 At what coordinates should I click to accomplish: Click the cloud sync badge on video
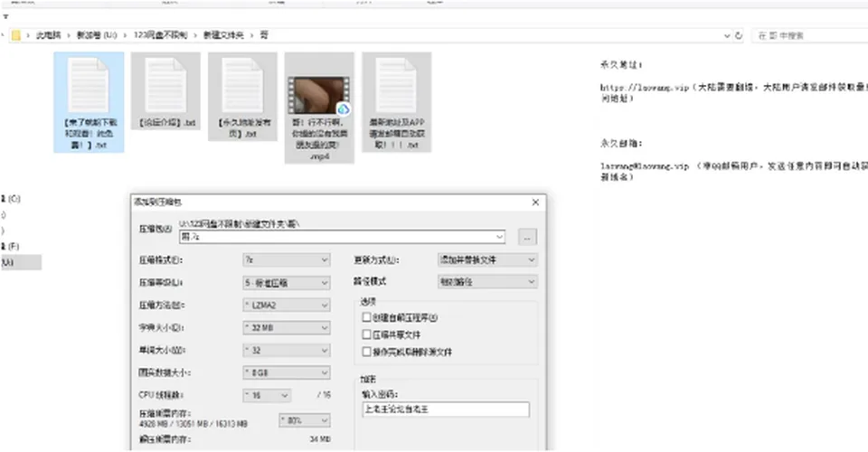[344, 109]
